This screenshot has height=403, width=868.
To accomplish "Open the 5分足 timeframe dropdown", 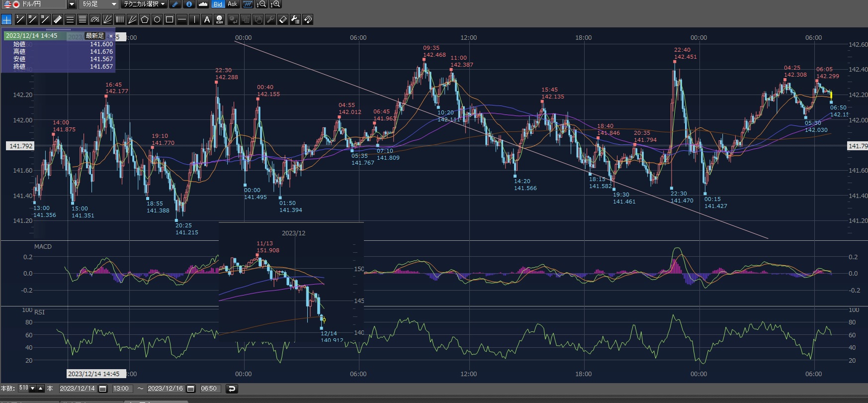I will pyautogui.click(x=114, y=4).
